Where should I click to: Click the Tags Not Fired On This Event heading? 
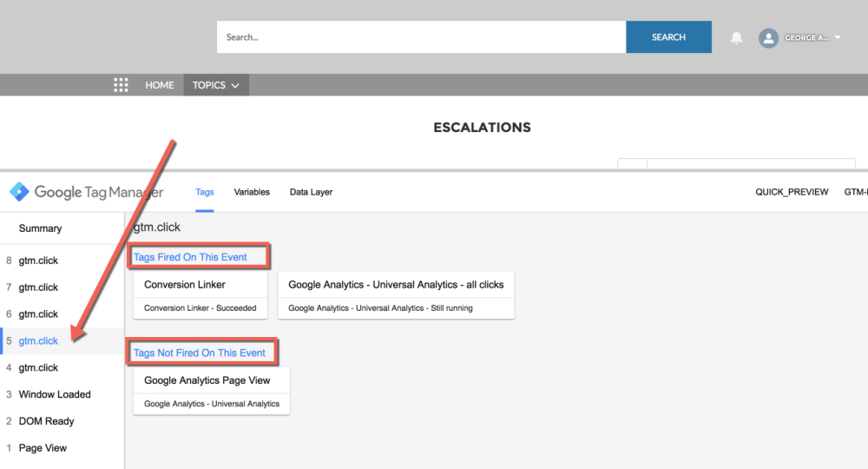200,353
